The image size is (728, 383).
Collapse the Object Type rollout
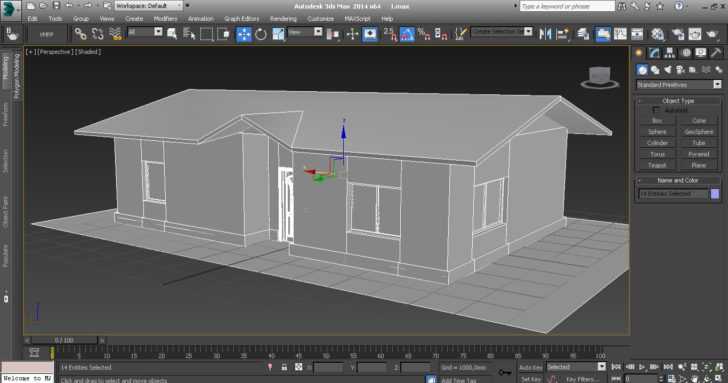678,100
